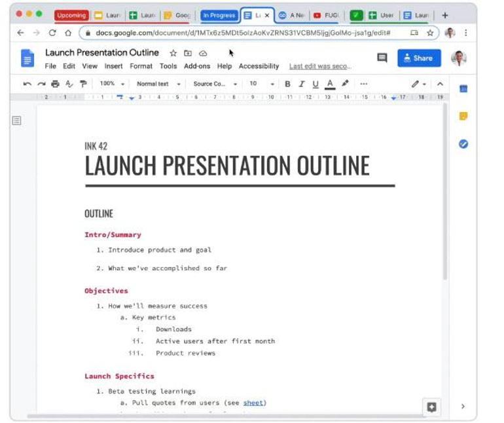This screenshot has height=423, width=504.
Task: Switch to the Upcoming tab group
Action: click(71, 15)
